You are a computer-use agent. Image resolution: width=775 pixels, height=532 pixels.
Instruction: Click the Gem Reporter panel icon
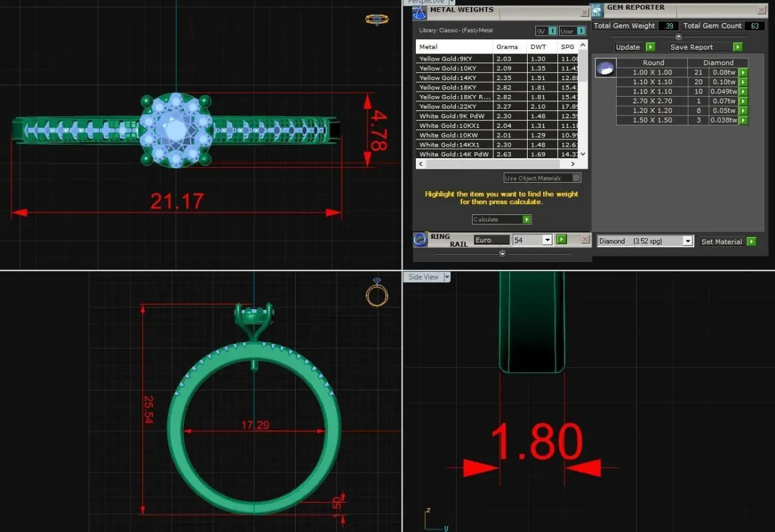click(x=597, y=12)
